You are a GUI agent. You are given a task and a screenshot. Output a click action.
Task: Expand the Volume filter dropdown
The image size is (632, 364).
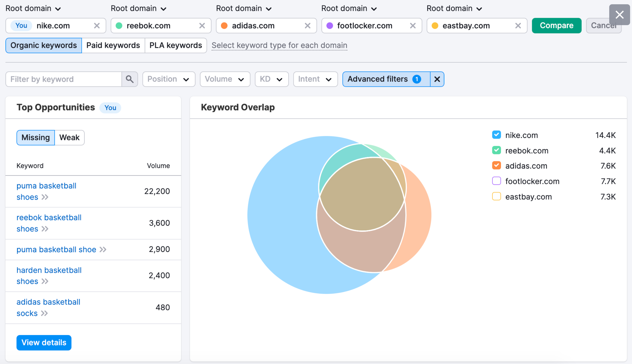[225, 79]
